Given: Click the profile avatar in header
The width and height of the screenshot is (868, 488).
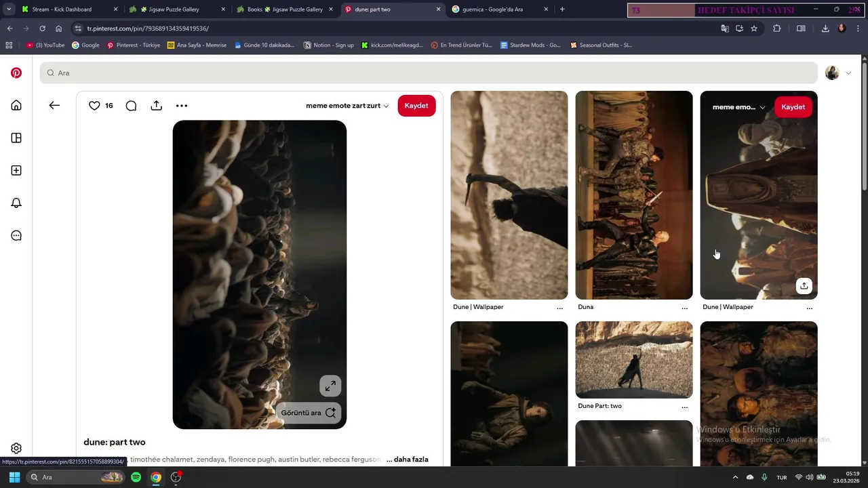Looking at the screenshot, I should (x=832, y=73).
